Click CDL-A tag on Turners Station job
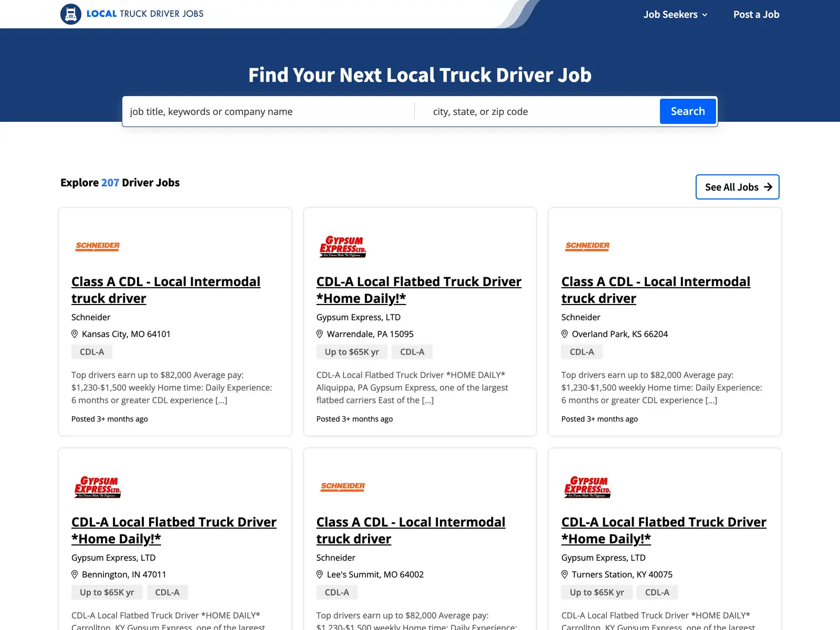The image size is (840, 630). point(657,592)
